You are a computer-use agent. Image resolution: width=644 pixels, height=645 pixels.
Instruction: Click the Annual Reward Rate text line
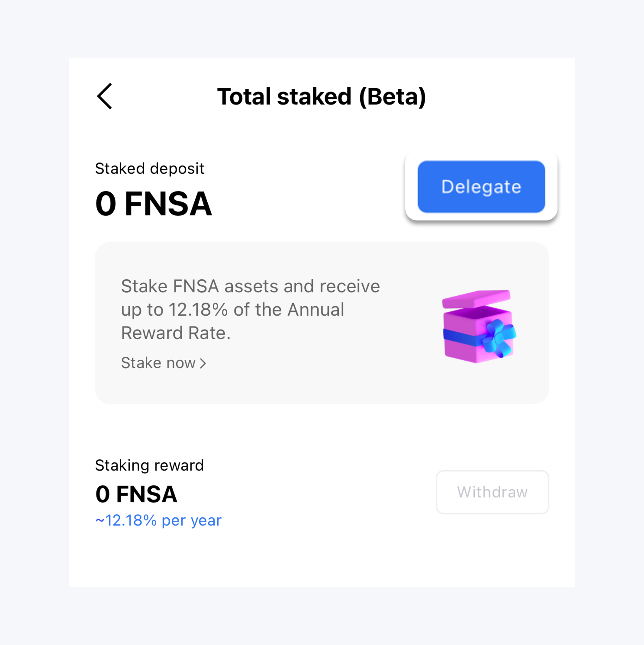tap(176, 333)
